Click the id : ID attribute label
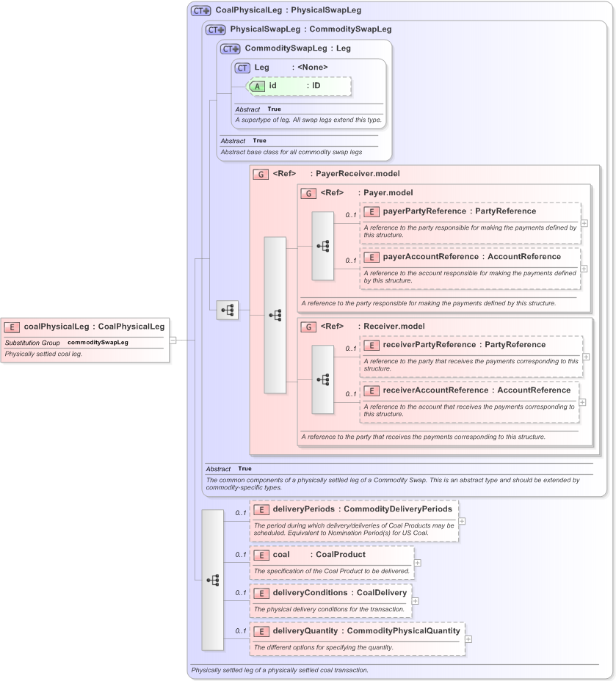The height and width of the screenshot is (681, 616). click(x=294, y=86)
